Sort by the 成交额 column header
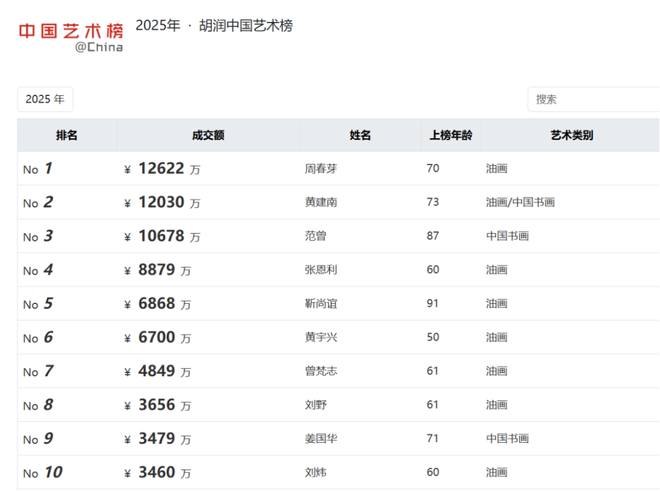 click(208, 135)
